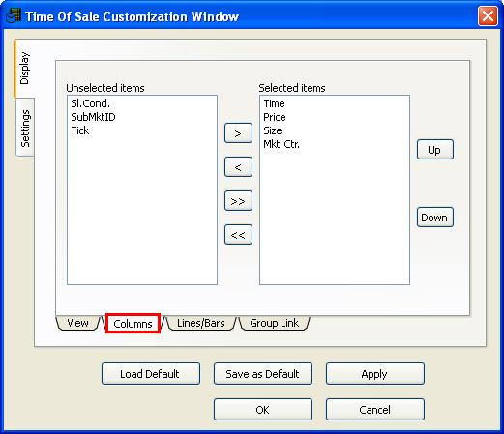
Task: Move selected column Up
Action: coord(434,150)
